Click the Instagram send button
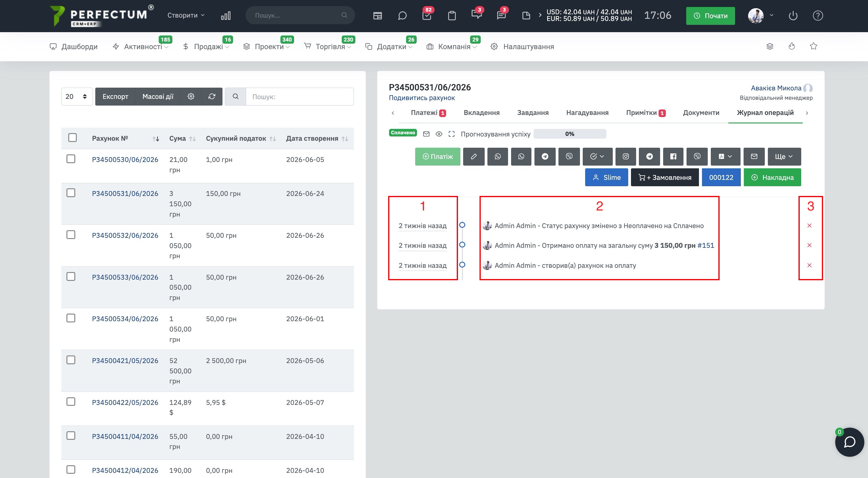 click(626, 157)
